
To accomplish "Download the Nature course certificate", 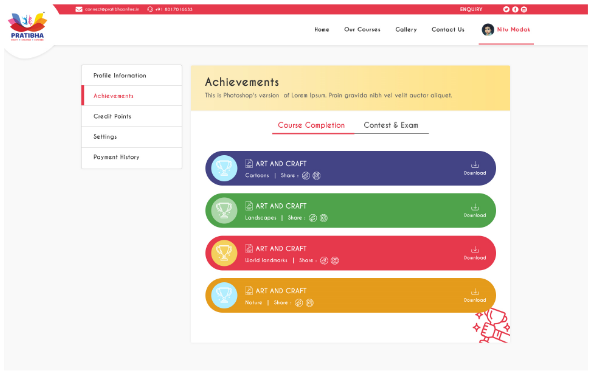I will pos(475,296).
